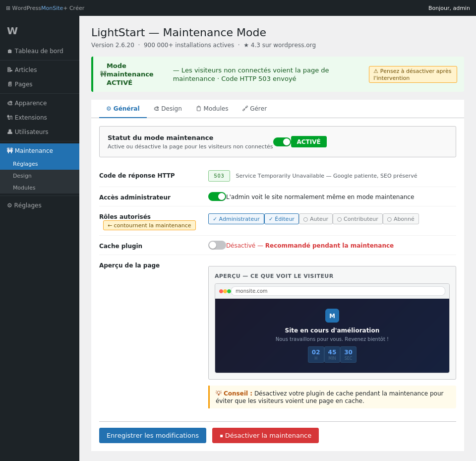This screenshot has height=461, width=476.
Task: Select the Auteur role option
Action: tap(316, 219)
